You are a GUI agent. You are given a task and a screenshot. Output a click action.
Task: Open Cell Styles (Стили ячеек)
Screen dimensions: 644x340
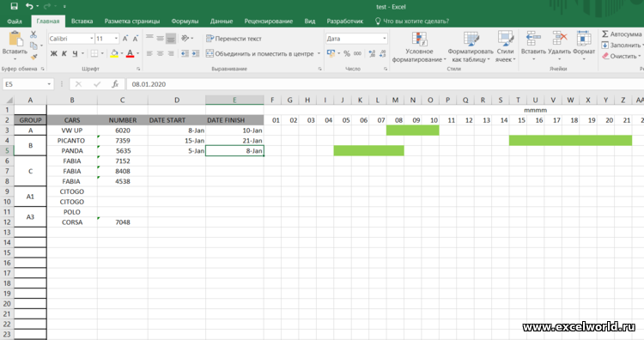tap(505, 47)
